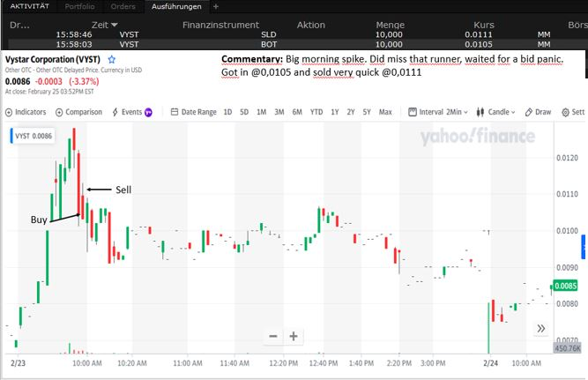The height and width of the screenshot is (380, 588).
Task: Open the Indicators menu
Action: click(26, 112)
